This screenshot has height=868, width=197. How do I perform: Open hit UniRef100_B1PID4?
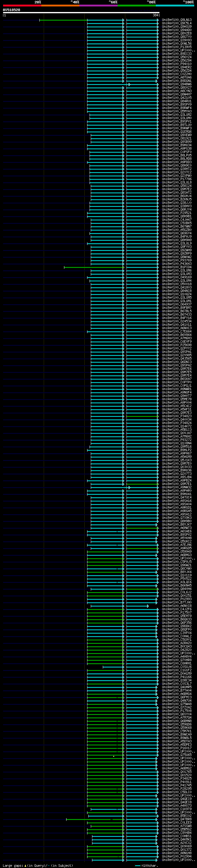[176, 267]
